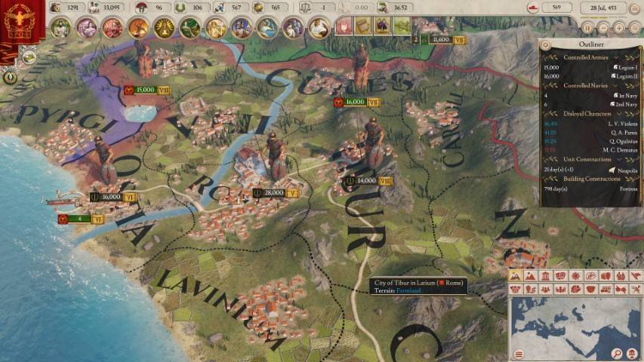Image resolution: width=644 pixels, height=362 pixels.
Task: Decrease game speed with minus button
Action: (x=603, y=26)
